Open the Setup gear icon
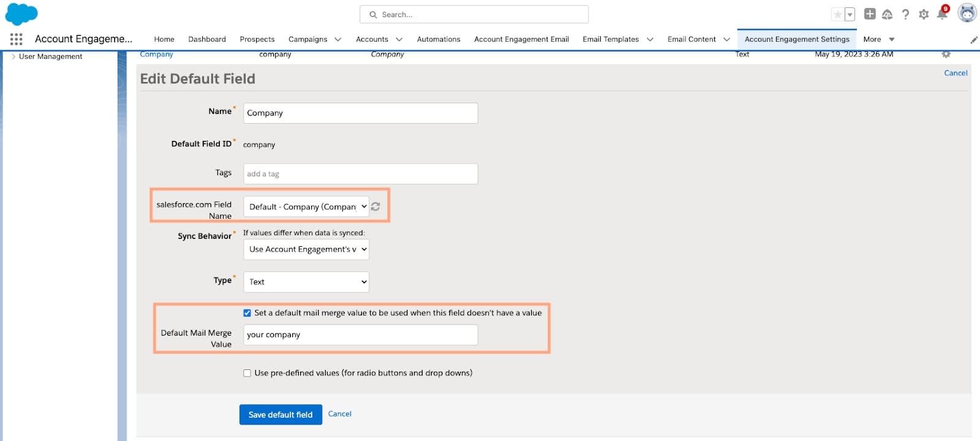Viewport: 980px width, 441px height. click(924, 14)
